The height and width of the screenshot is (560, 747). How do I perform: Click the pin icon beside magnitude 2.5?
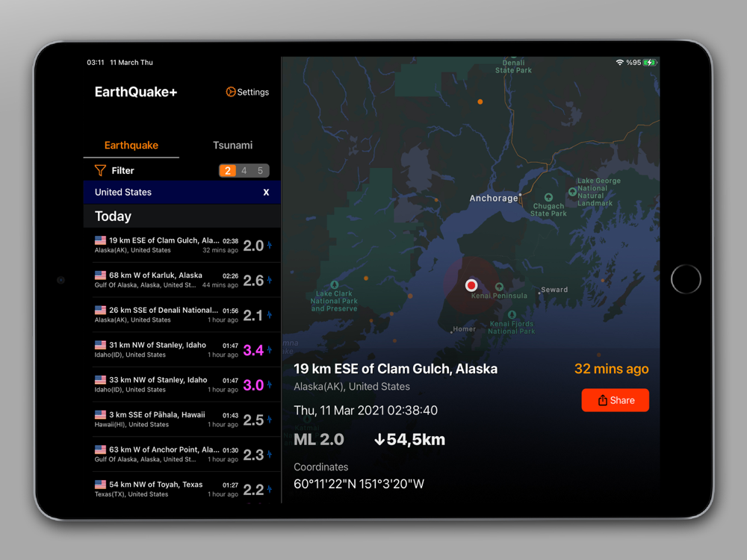coord(270,419)
